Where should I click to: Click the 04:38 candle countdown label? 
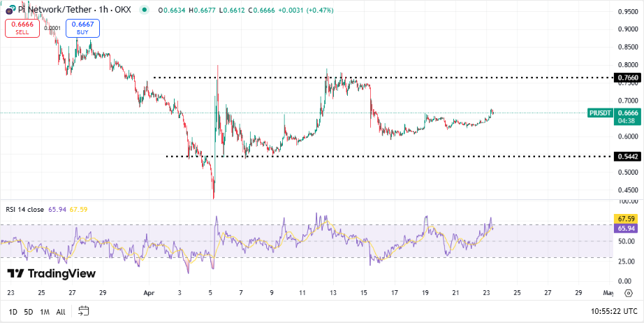627,121
